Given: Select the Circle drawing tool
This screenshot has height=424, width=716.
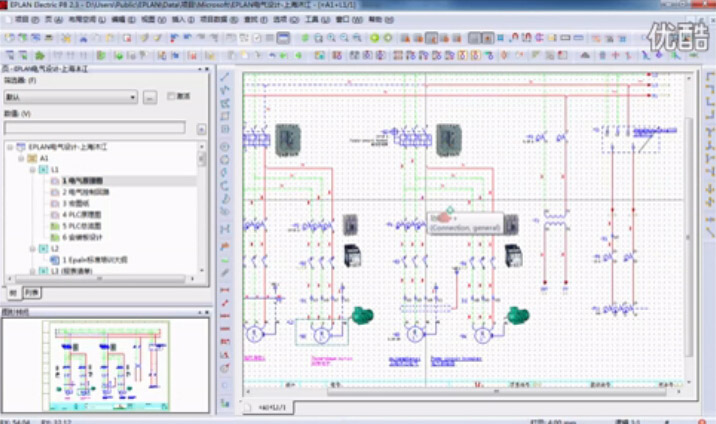Looking at the screenshot, I should pyautogui.click(x=225, y=147).
